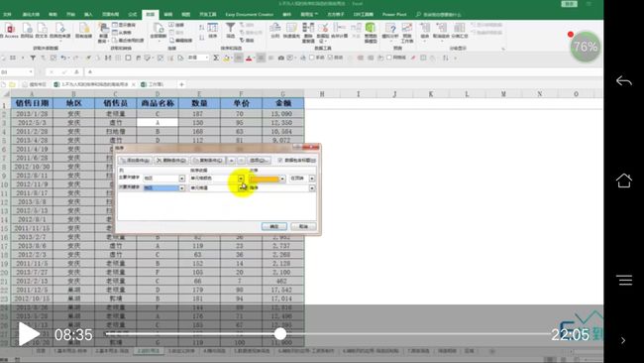Click the video progress slider knob
644x363 pixels.
coord(280,334)
